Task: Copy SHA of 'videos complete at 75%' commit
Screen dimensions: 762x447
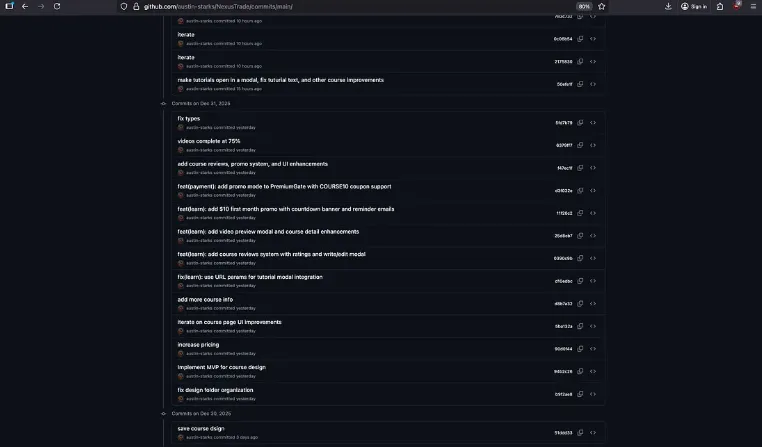Action: (x=580, y=145)
